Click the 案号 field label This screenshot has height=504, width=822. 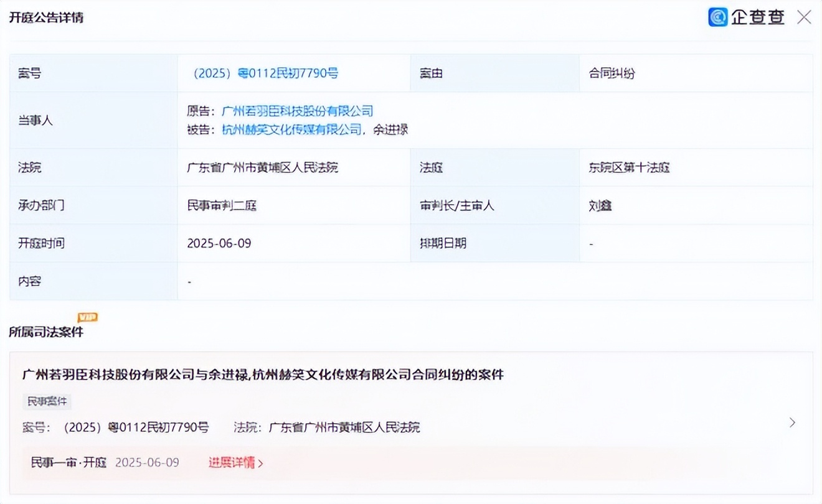[30, 73]
